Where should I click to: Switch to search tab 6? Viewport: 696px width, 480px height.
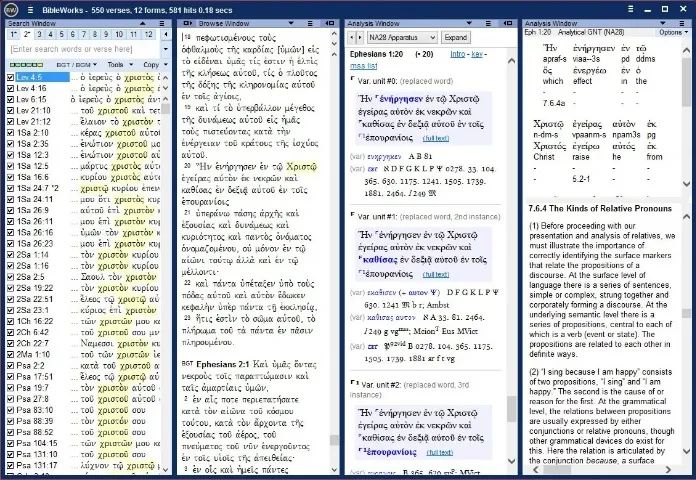click(x=72, y=34)
